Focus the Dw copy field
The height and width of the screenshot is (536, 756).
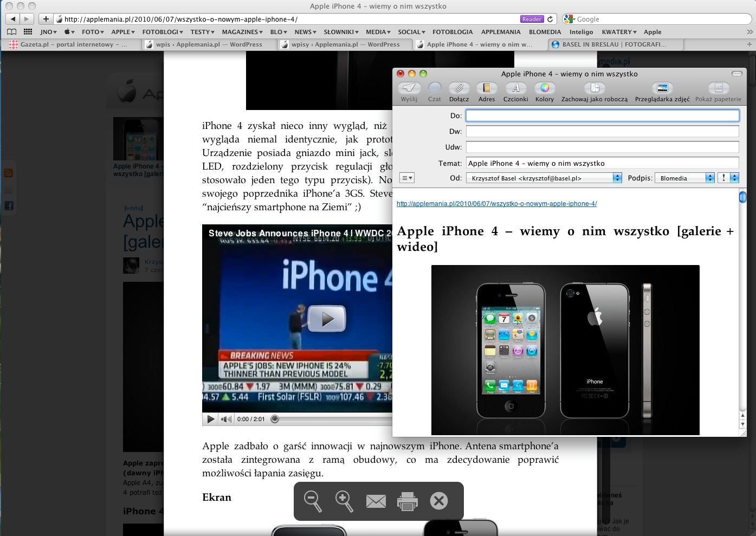(603, 131)
